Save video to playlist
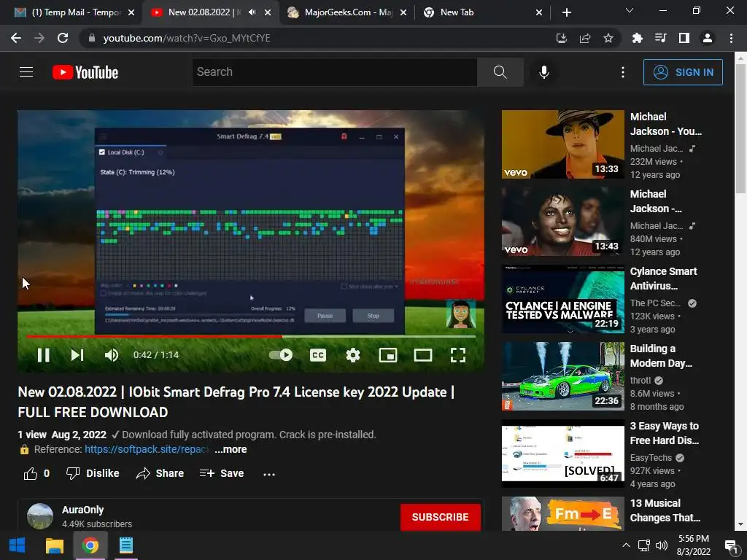 click(222, 473)
